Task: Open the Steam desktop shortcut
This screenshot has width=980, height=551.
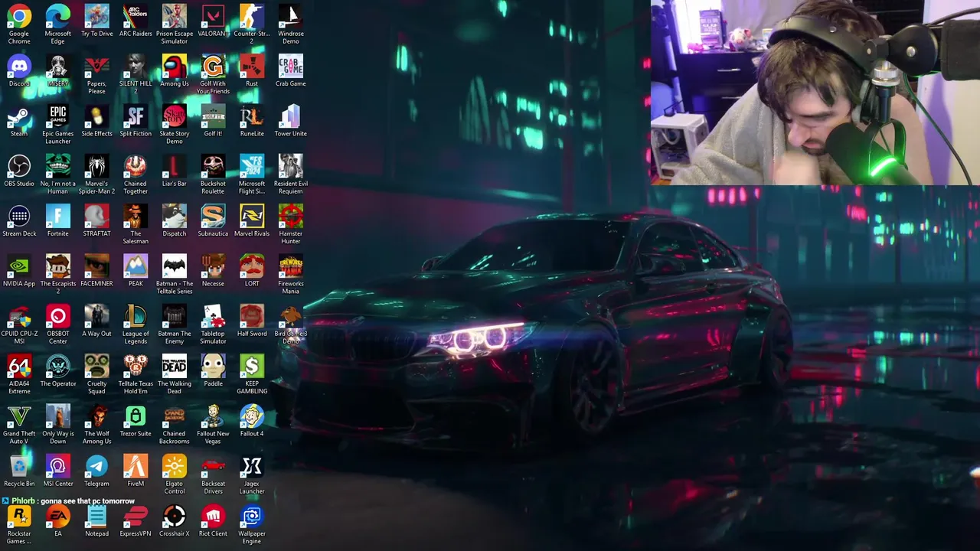Action: click(19, 116)
